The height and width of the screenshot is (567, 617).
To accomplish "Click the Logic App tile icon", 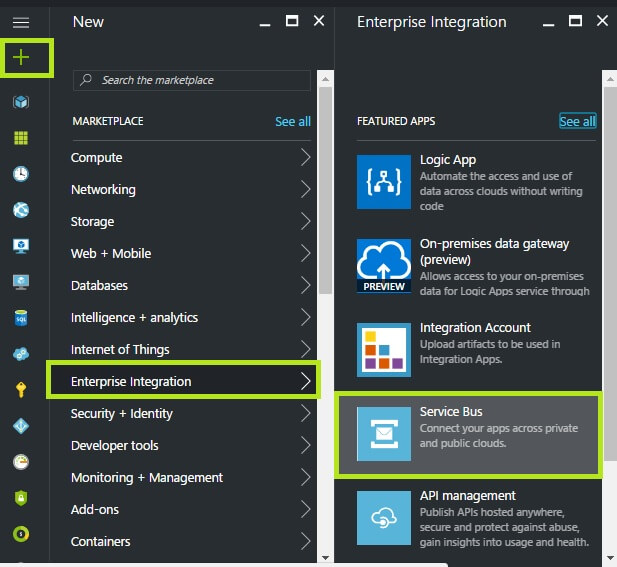I will [x=384, y=182].
